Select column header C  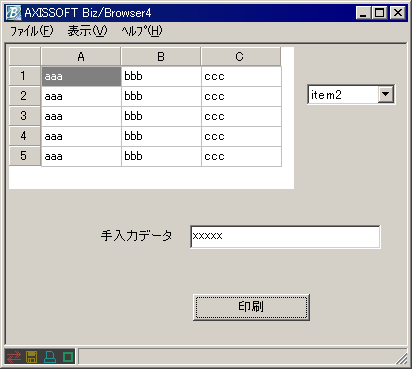241,57
